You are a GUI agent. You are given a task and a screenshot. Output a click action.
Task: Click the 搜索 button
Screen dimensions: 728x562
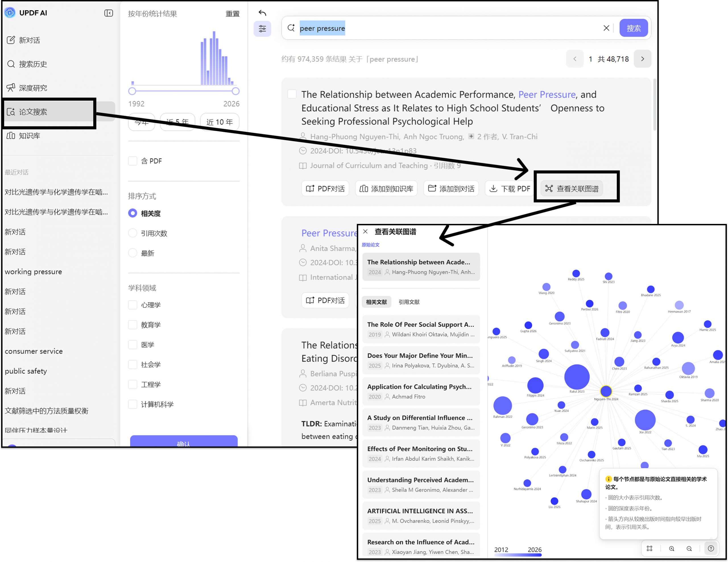[x=633, y=28]
